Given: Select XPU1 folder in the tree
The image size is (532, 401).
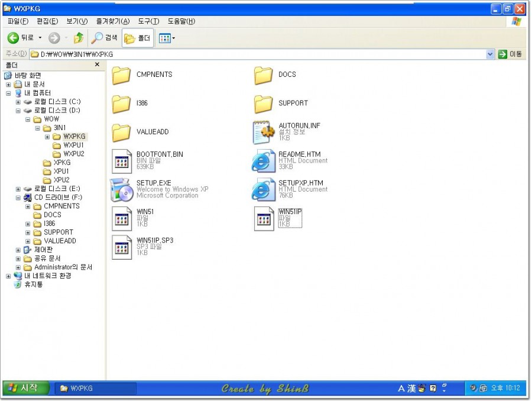Looking at the screenshot, I should click(x=61, y=172).
